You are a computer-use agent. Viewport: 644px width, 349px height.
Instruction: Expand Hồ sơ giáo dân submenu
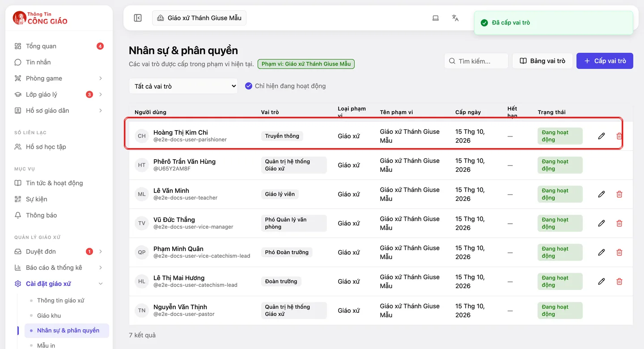(59, 111)
